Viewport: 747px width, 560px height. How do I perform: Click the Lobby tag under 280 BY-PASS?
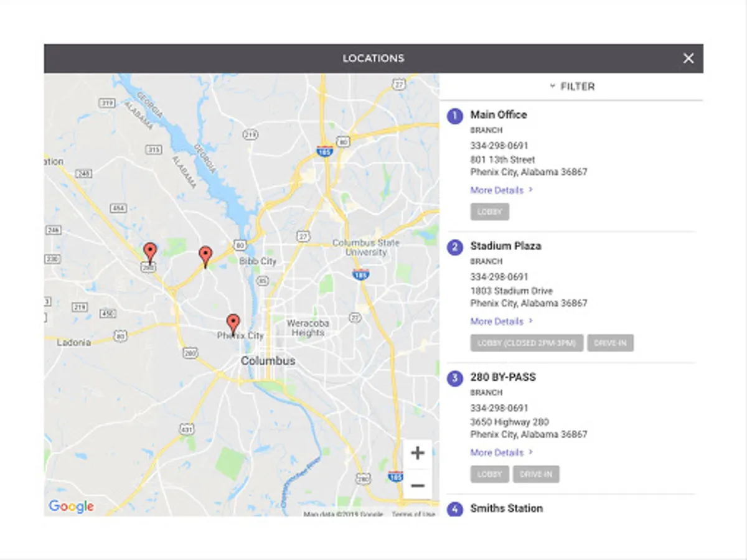click(490, 474)
